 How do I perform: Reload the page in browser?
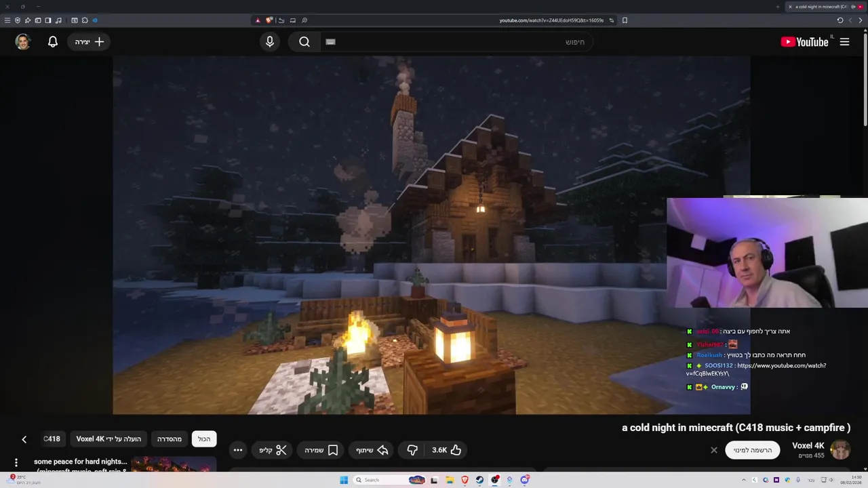point(840,20)
